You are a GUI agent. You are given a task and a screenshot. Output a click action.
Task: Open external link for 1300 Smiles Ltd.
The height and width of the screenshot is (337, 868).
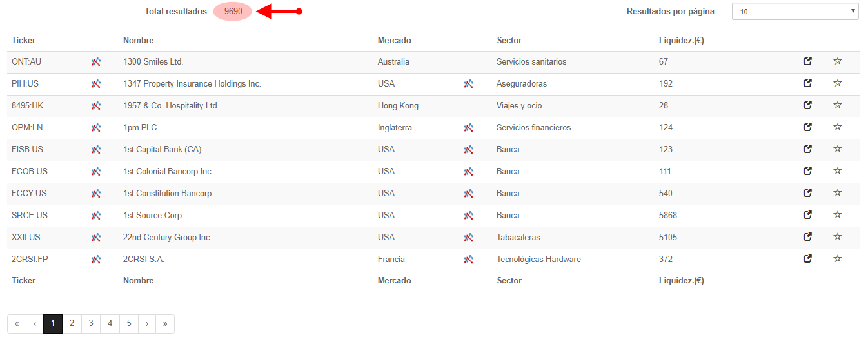(x=807, y=61)
